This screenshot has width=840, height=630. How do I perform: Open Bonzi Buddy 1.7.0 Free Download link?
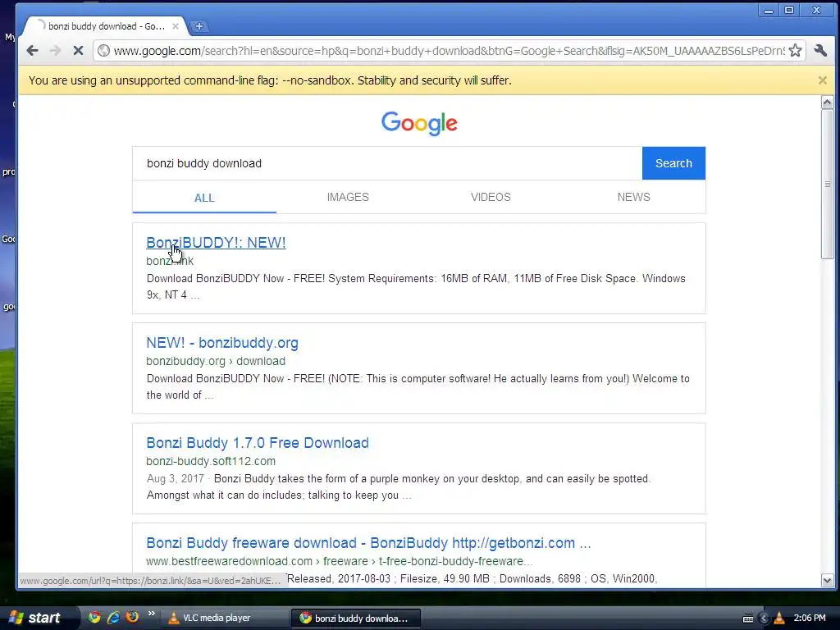point(258,443)
